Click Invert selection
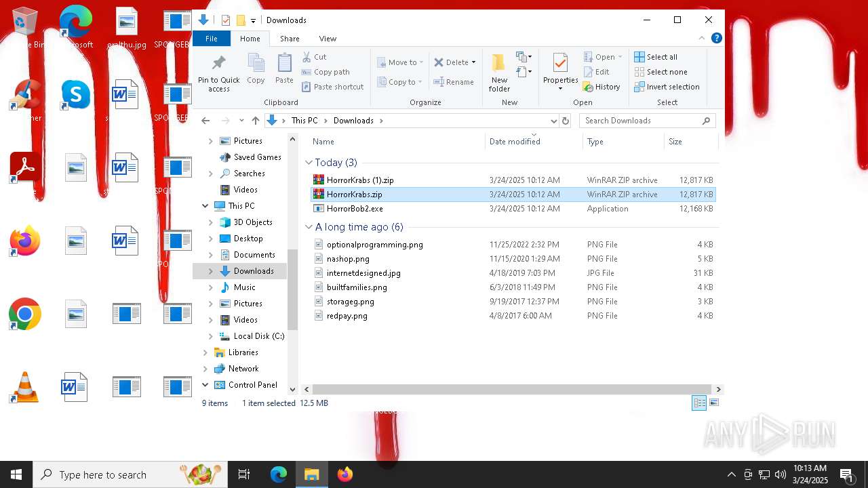 (x=667, y=87)
